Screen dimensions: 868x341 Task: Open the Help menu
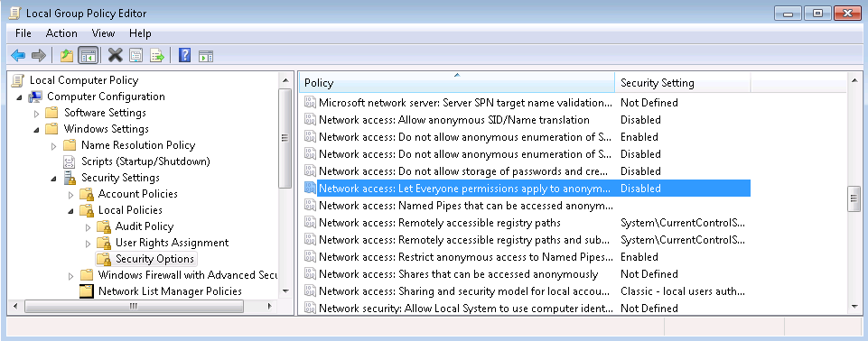click(140, 33)
